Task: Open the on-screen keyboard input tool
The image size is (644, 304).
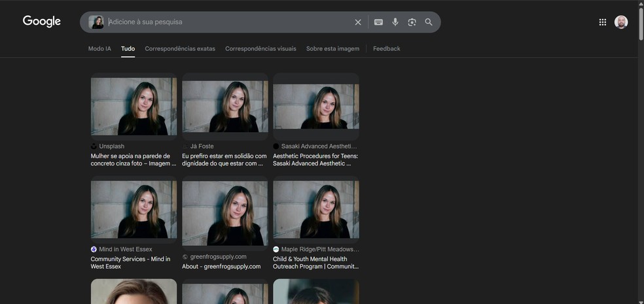Action: point(378,22)
